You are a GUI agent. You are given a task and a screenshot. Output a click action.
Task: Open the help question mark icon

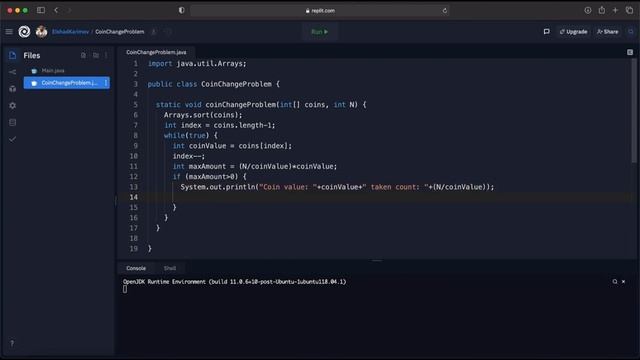coord(12,343)
